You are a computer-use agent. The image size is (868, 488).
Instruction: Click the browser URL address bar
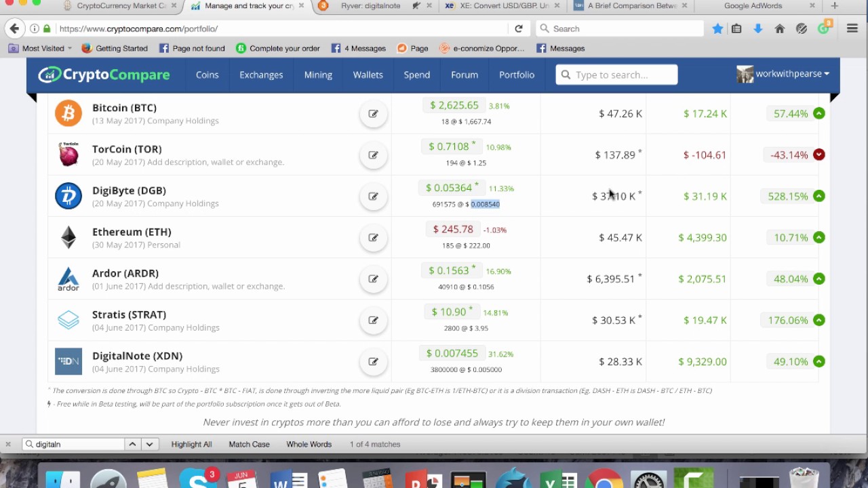coord(281,28)
